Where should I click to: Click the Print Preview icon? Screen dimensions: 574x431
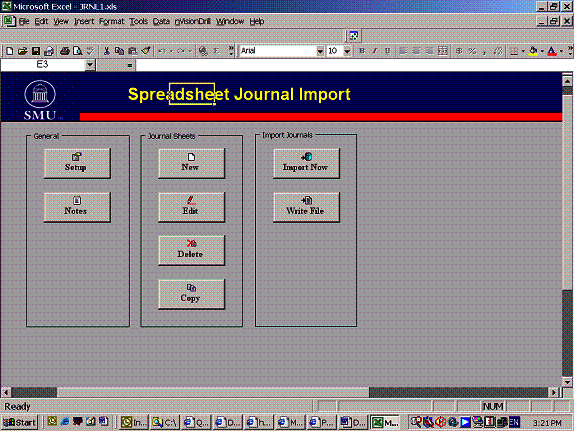(77, 51)
